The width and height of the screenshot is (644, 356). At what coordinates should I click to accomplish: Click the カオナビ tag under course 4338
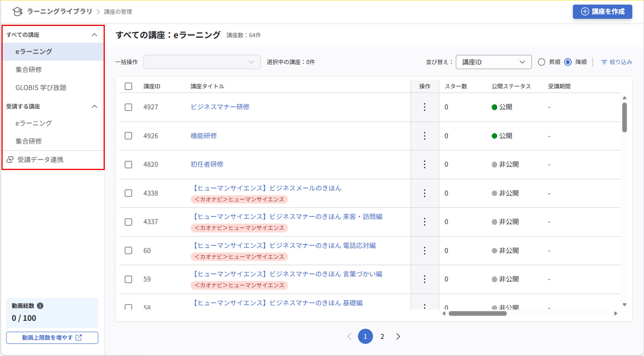[239, 199]
